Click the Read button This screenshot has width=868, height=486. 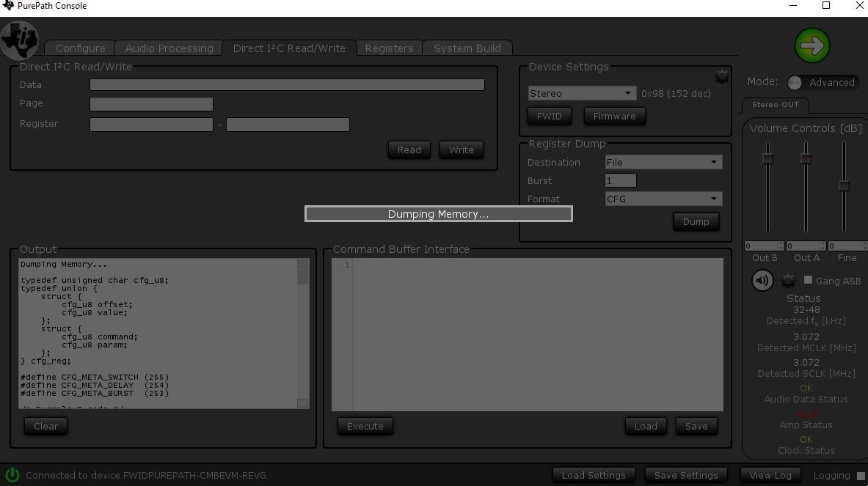[409, 150]
